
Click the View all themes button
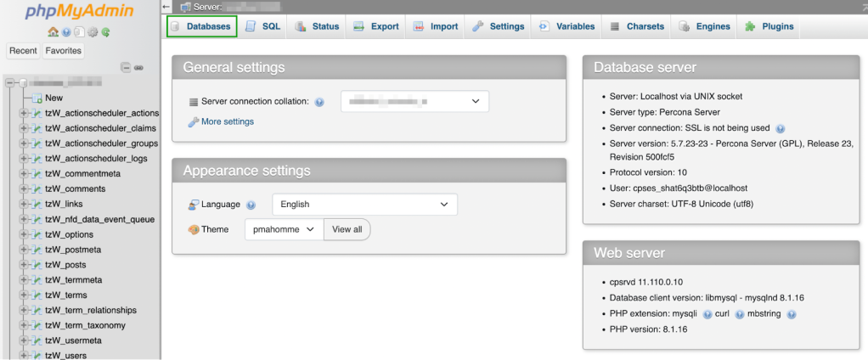tap(347, 229)
